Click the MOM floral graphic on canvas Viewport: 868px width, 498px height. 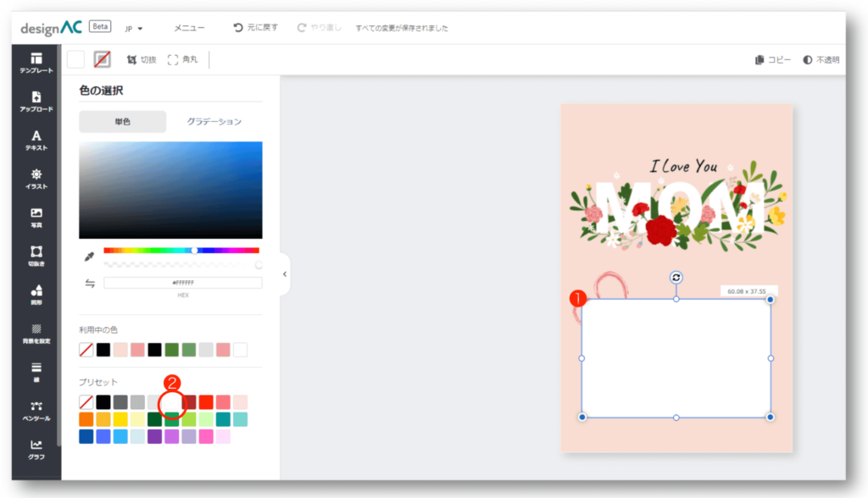point(679,207)
